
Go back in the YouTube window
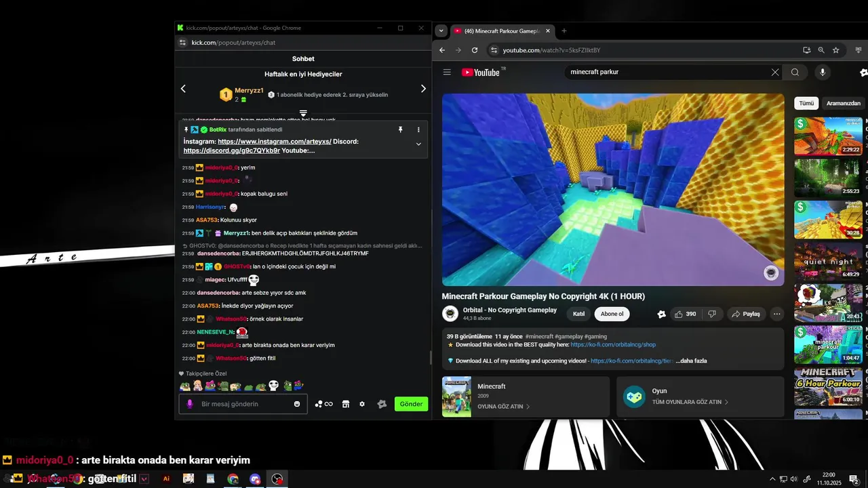click(x=442, y=50)
